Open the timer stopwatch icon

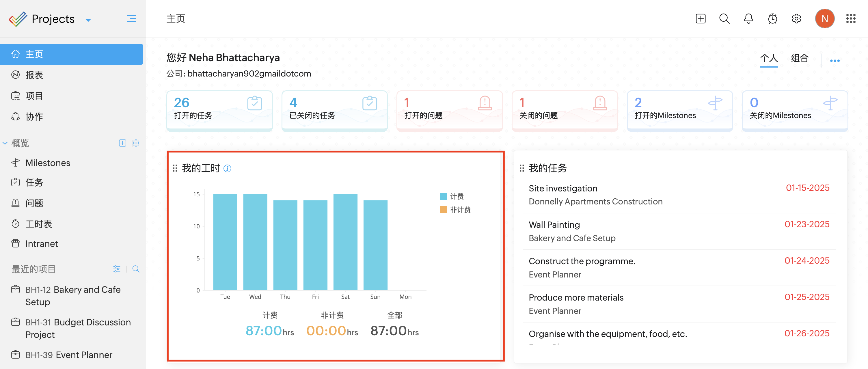(x=772, y=18)
